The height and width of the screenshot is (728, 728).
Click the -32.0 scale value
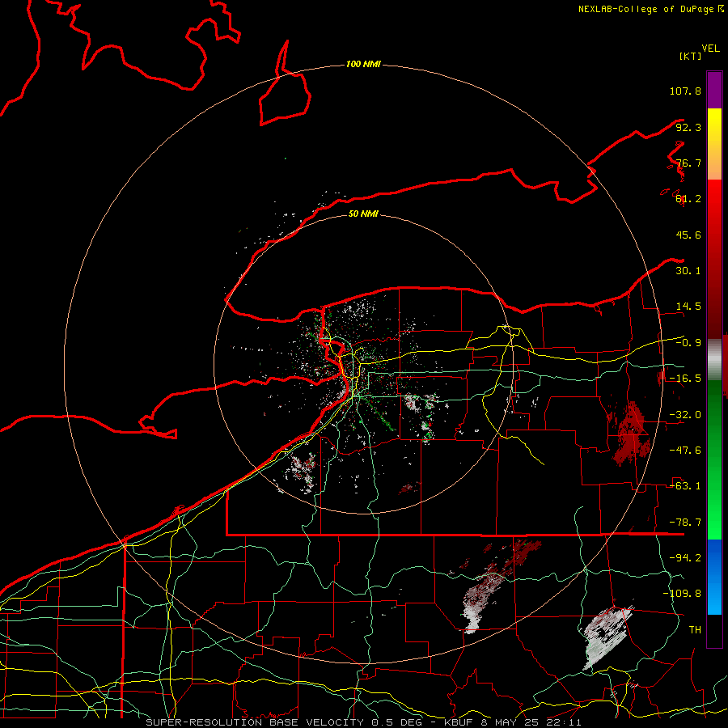tap(685, 415)
